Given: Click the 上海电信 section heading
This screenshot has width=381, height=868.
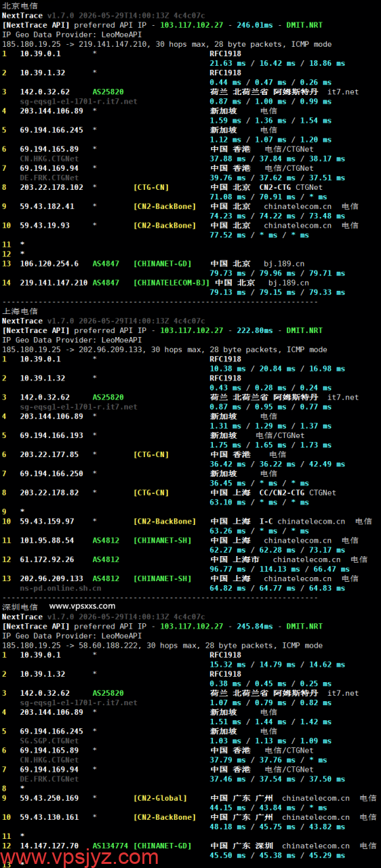Looking at the screenshot, I should (x=20, y=311).
